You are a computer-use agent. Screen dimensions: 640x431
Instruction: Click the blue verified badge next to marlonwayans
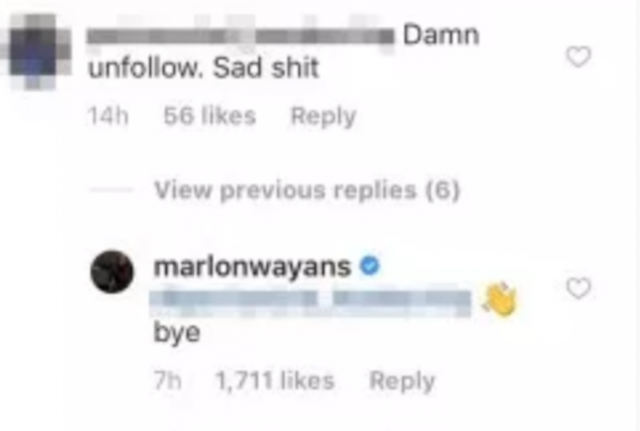point(370,266)
